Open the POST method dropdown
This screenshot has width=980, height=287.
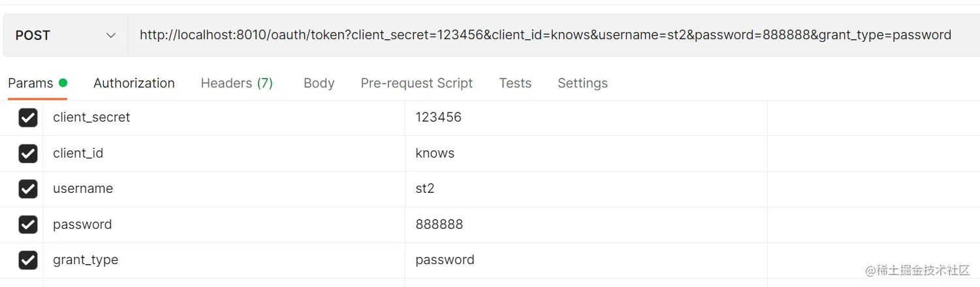tap(65, 35)
